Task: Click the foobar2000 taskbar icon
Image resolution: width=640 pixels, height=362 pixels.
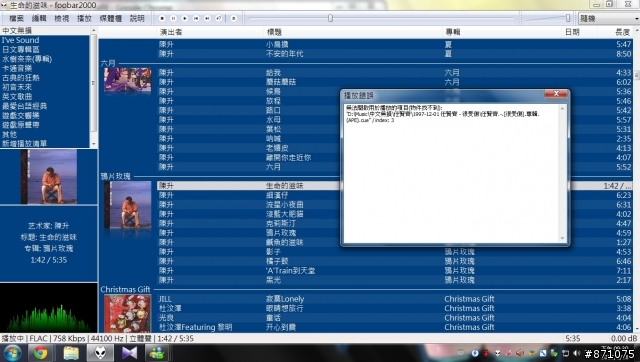Action: 100,353
